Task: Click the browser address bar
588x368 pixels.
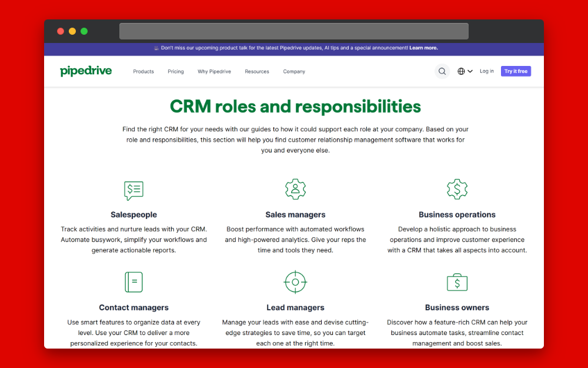Action: pyautogui.click(x=294, y=31)
